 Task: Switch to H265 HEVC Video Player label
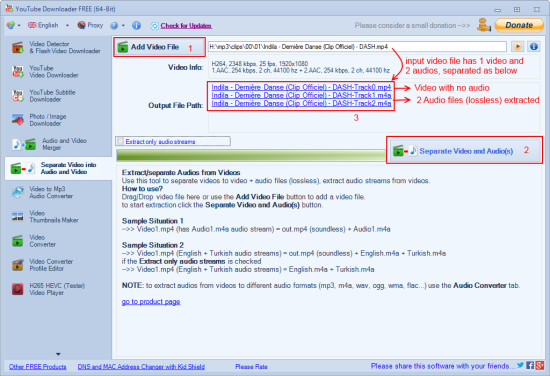(57, 289)
